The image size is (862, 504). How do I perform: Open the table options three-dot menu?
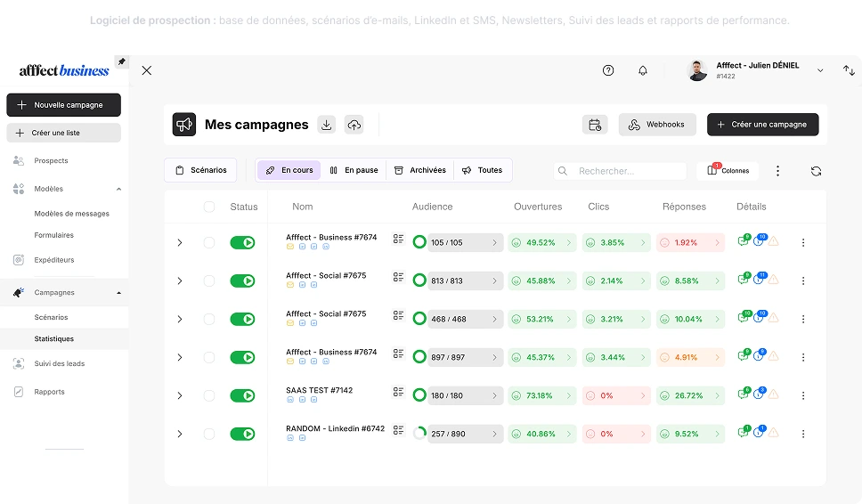tap(777, 171)
